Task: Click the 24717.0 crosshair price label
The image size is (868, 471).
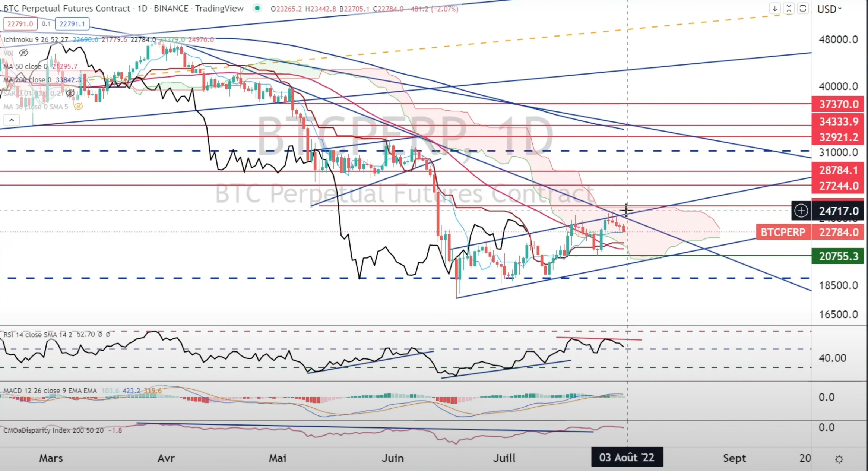Action: coord(838,211)
